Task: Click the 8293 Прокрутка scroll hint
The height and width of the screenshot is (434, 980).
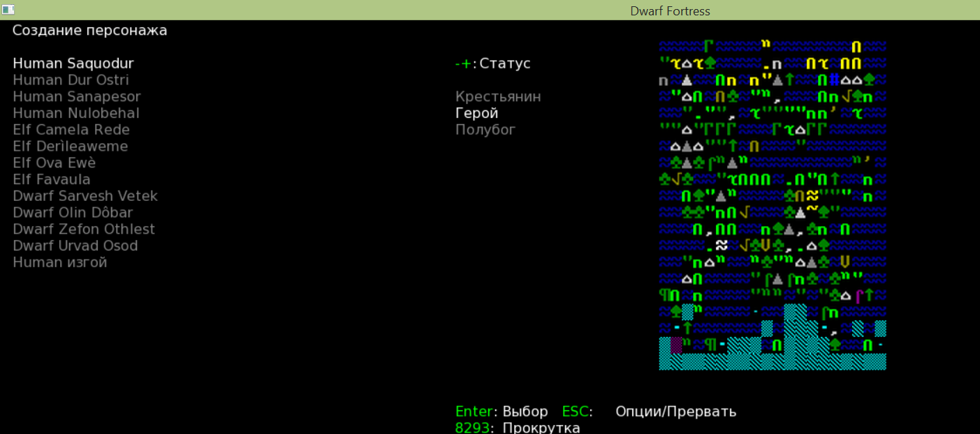Action: (x=518, y=427)
